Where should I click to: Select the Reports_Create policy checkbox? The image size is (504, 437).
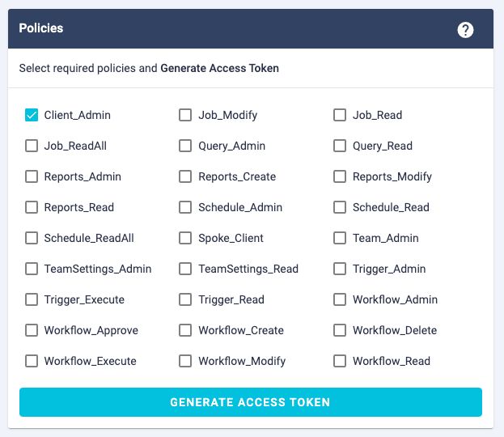(x=185, y=176)
